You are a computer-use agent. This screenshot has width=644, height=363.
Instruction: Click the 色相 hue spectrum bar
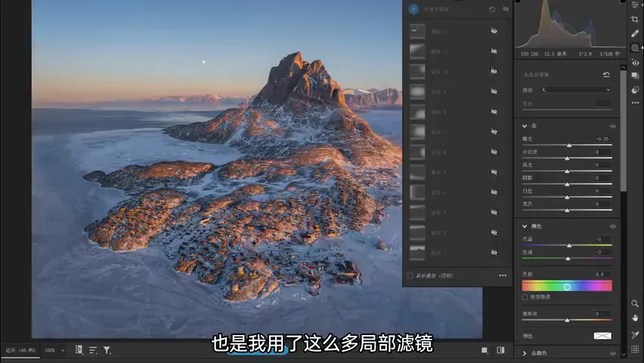tap(567, 286)
